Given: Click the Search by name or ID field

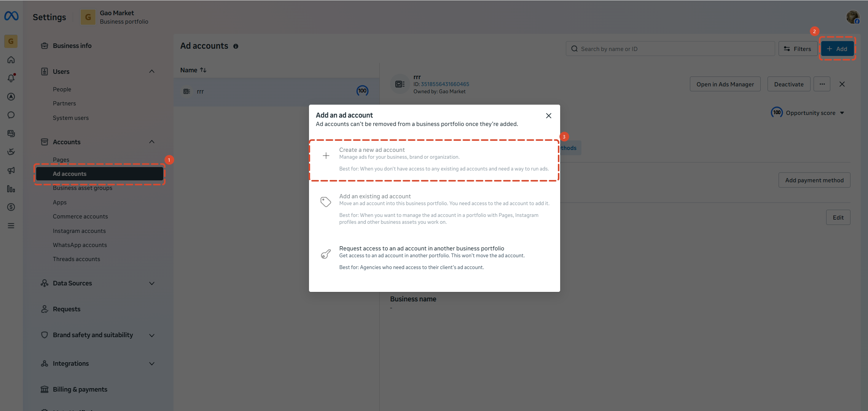Looking at the screenshot, I should coord(670,49).
